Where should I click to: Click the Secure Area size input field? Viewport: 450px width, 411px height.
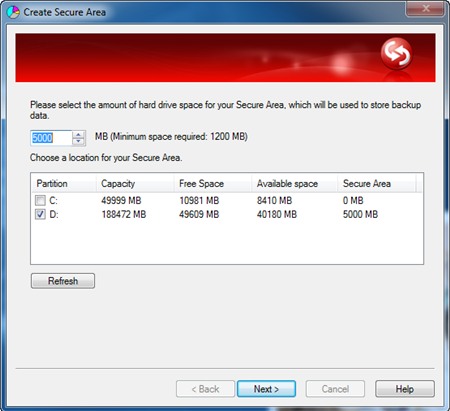point(51,138)
